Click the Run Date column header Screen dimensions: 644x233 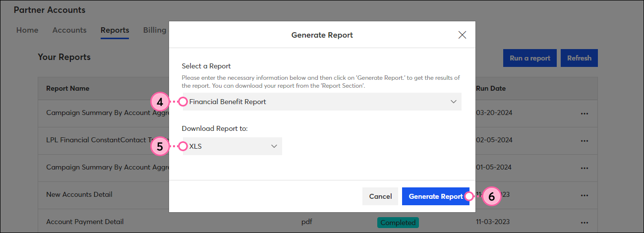click(x=491, y=88)
